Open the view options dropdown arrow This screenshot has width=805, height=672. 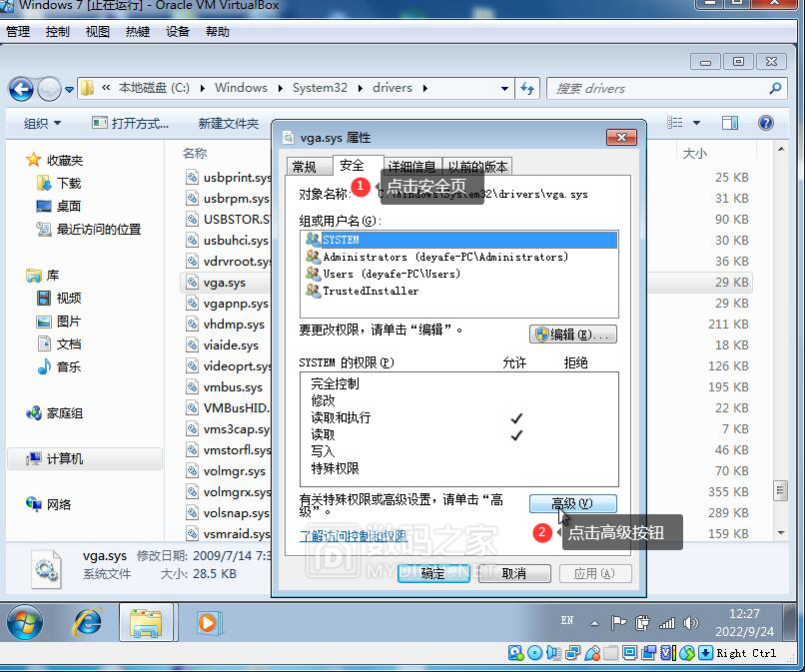tap(696, 123)
